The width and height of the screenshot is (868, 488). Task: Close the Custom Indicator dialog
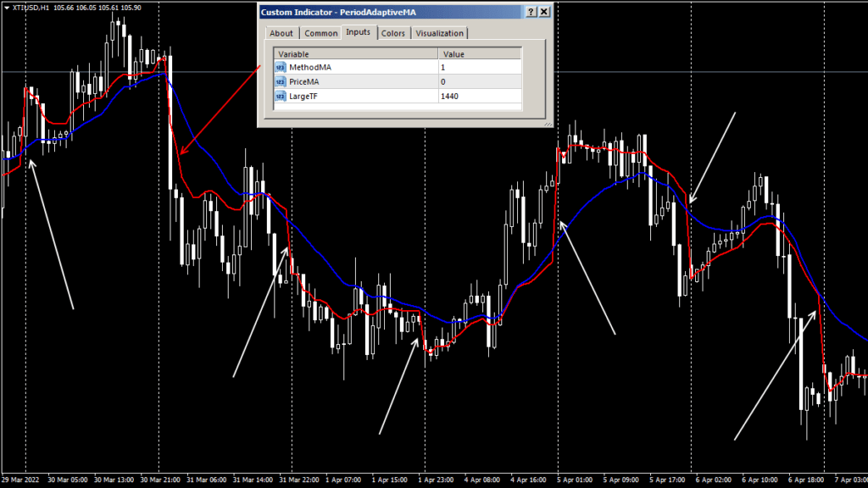pyautogui.click(x=543, y=12)
